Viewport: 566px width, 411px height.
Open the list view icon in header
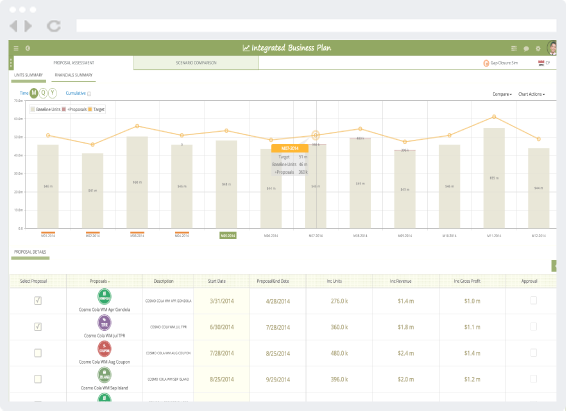tap(514, 48)
